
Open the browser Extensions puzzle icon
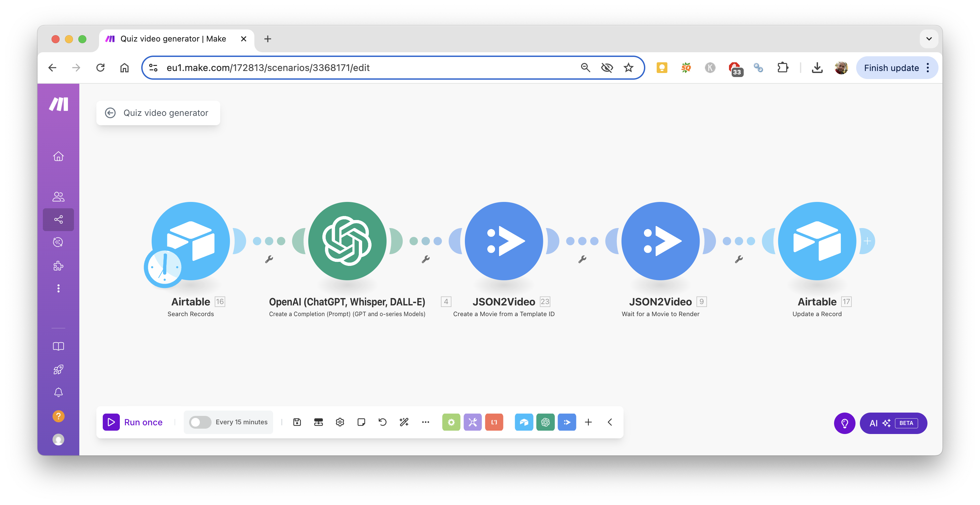pos(783,68)
